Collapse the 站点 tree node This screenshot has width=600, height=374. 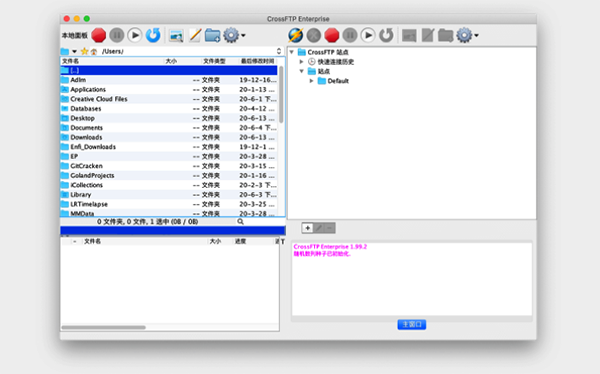tap(302, 71)
